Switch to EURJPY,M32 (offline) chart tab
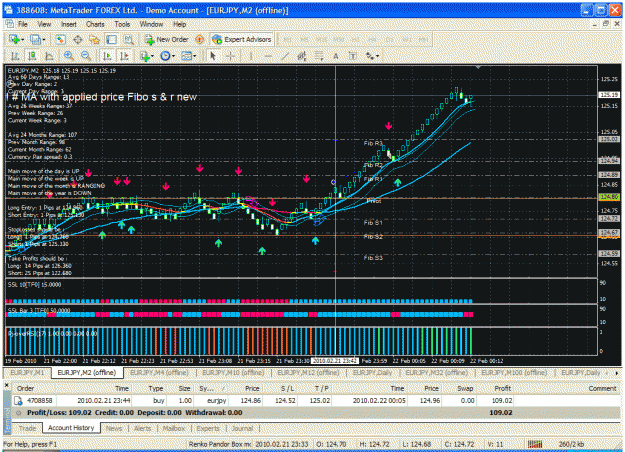Screen dimensions: 625x452 pyautogui.click(x=436, y=373)
